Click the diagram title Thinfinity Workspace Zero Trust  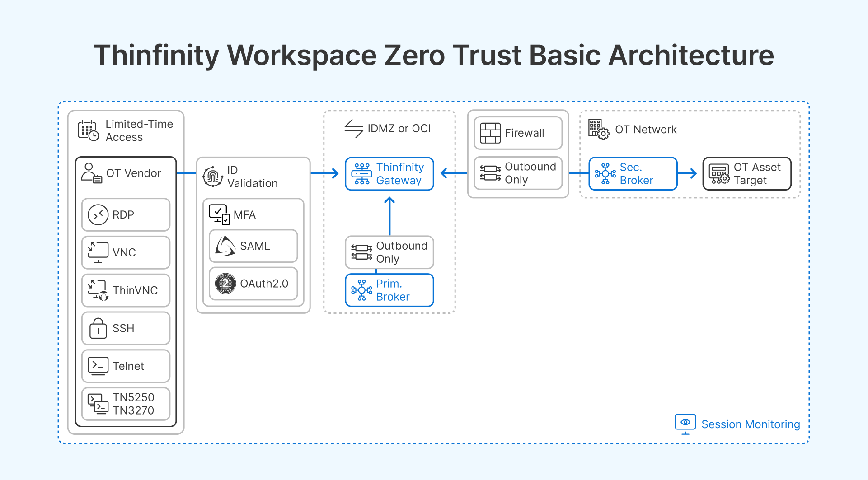tap(434, 56)
